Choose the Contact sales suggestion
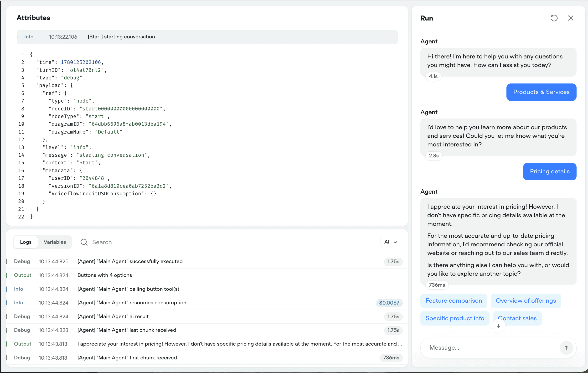The image size is (588, 373). (x=517, y=318)
